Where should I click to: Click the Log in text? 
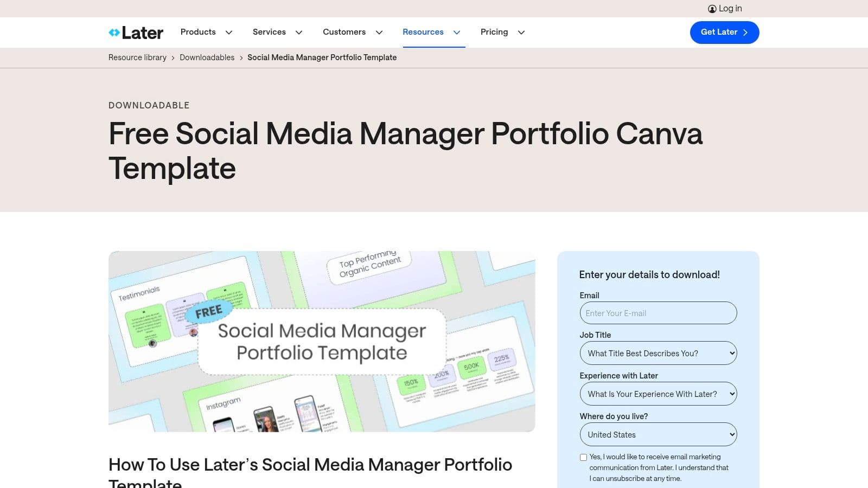click(731, 8)
